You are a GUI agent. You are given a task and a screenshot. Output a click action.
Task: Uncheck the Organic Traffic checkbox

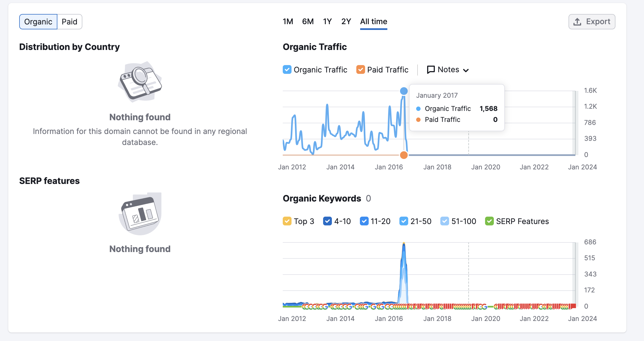pyautogui.click(x=287, y=70)
